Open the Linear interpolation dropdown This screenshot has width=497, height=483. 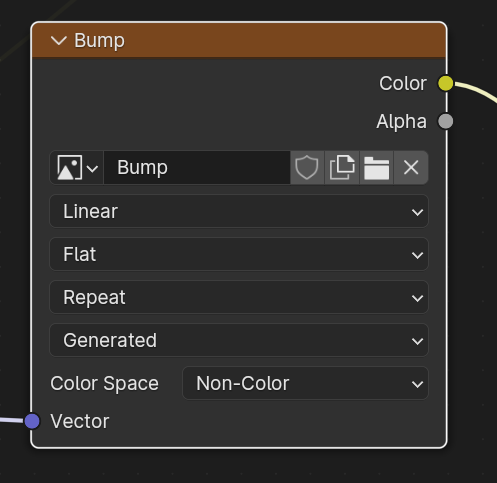tap(239, 211)
